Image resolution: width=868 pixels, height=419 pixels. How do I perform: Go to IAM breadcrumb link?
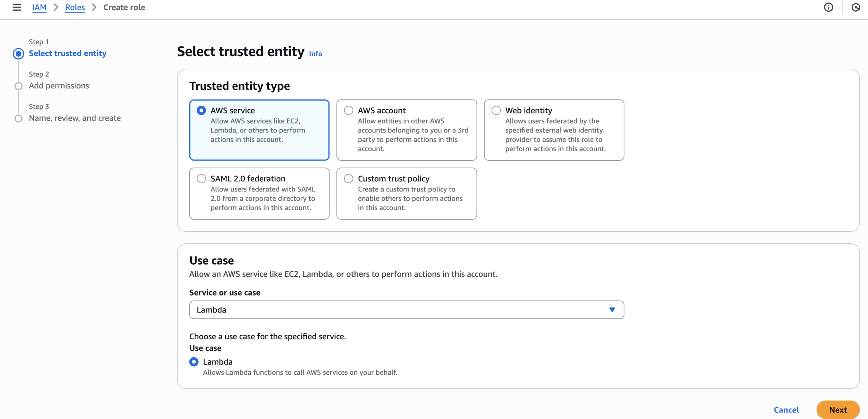click(39, 7)
